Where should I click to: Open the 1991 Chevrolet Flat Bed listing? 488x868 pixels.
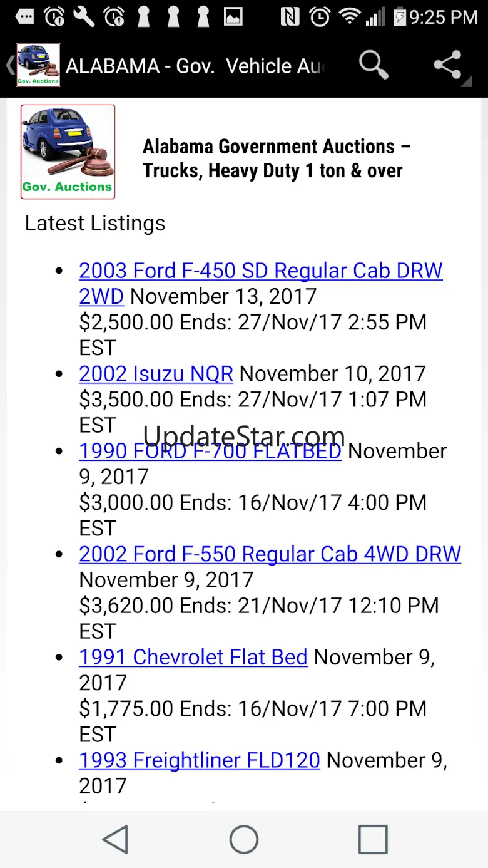(193, 657)
